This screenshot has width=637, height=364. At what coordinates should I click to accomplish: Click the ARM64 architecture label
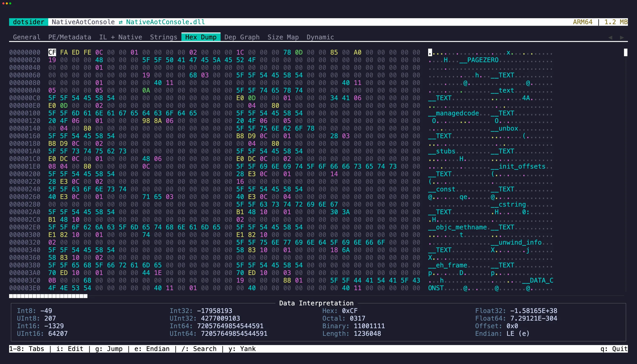point(583,22)
